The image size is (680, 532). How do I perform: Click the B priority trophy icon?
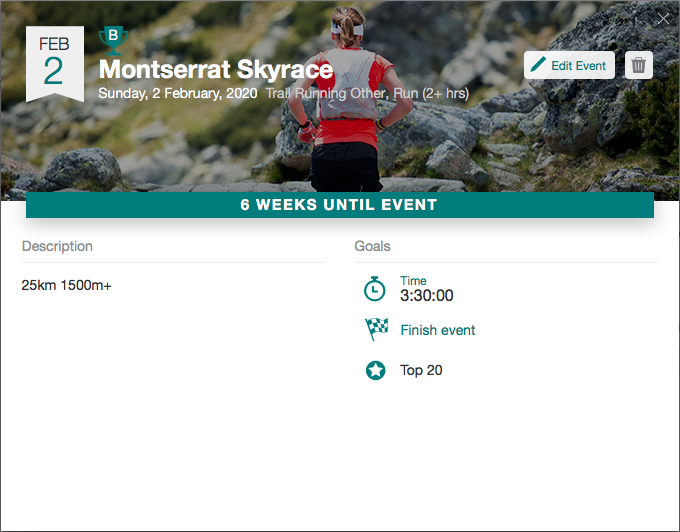(113, 40)
